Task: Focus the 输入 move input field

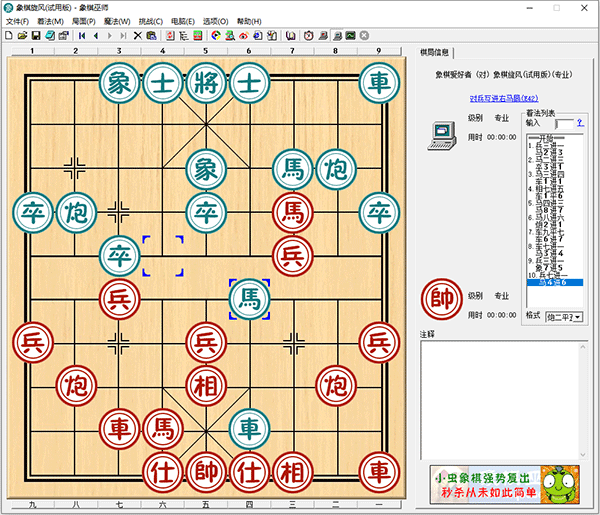Action: (566, 123)
